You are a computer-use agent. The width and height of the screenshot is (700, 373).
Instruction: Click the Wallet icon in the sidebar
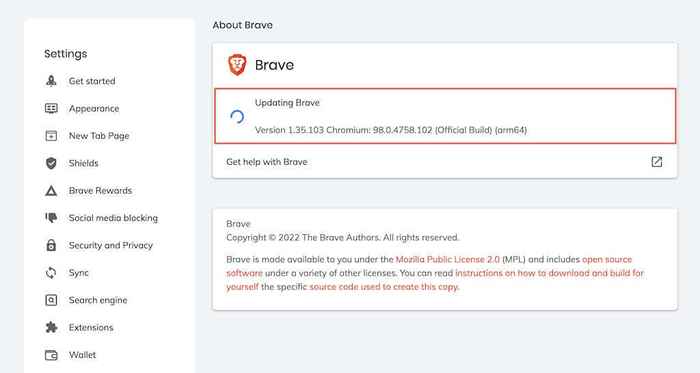tap(51, 355)
